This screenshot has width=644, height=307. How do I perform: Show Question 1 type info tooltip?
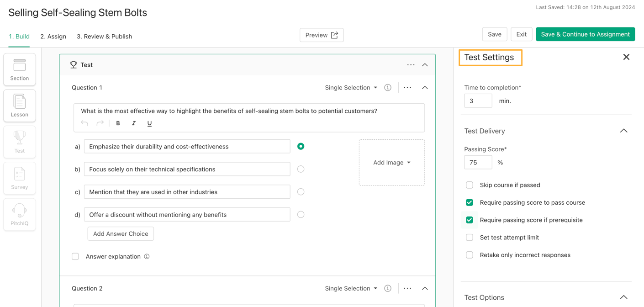[388, 88]
